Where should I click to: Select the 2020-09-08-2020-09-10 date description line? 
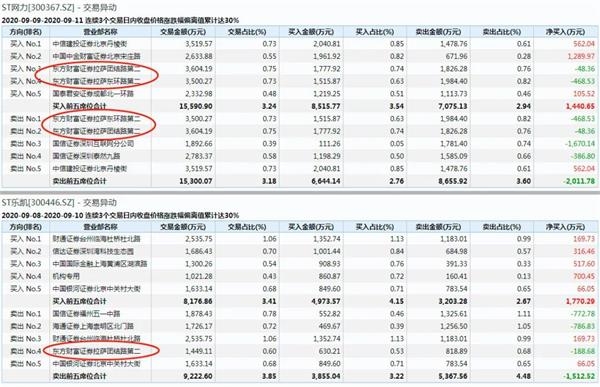tap(120, 216)
